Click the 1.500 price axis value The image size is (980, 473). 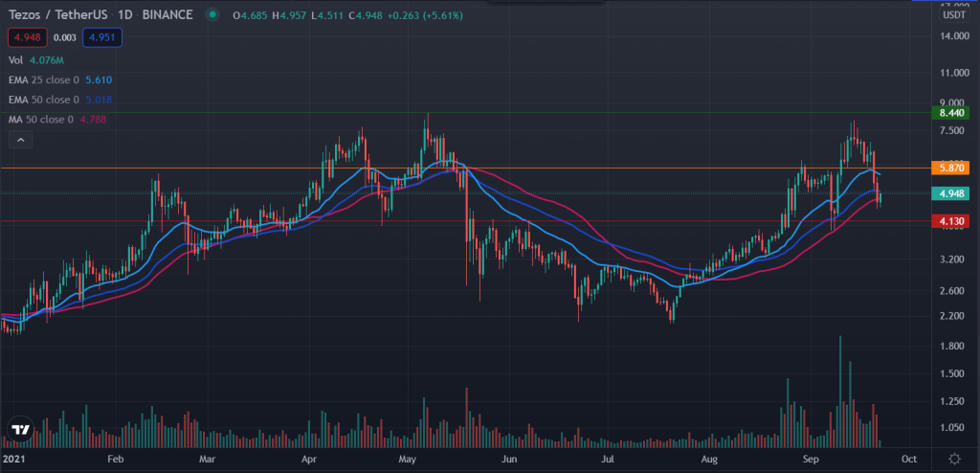954,374
